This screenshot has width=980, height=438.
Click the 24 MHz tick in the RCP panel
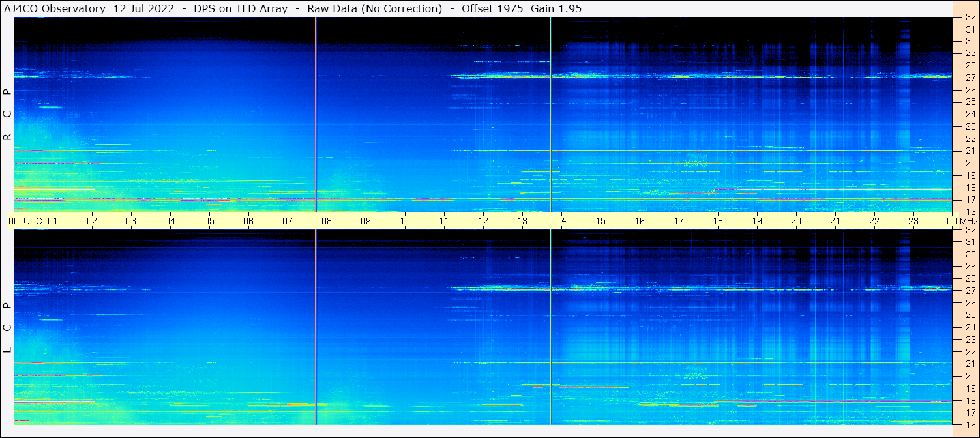point(970,114)
